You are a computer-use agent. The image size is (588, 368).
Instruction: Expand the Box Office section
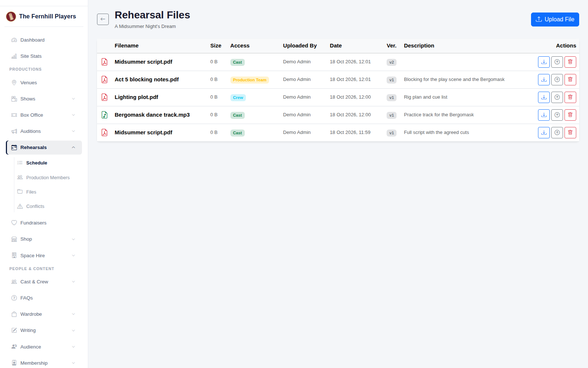click(x=44, y=115)
